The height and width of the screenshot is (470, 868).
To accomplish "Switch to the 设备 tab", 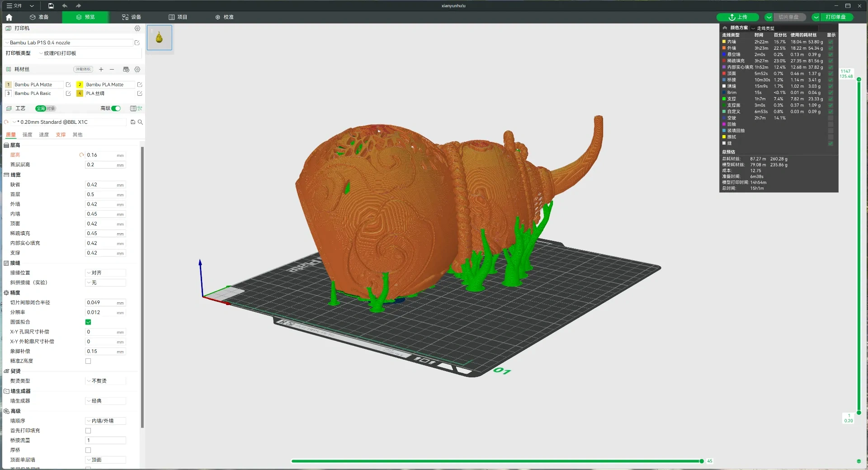I will tap(132, 17).
